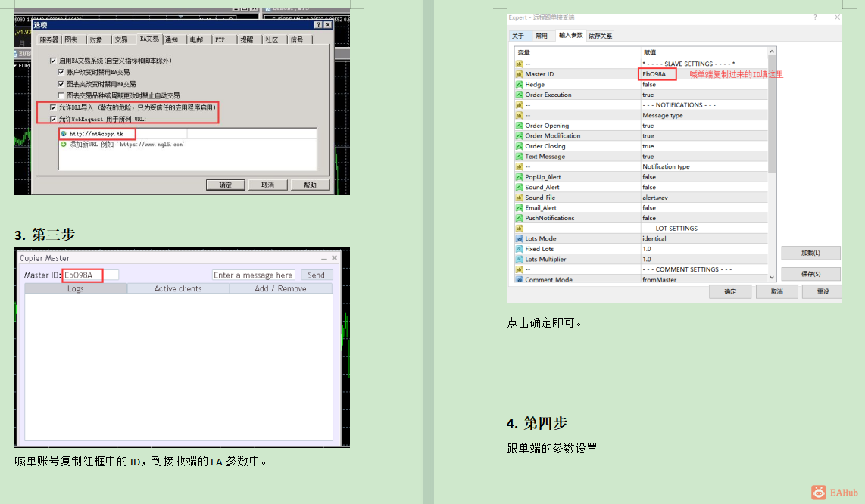Click the Order Opening row icon

[519, 126]
